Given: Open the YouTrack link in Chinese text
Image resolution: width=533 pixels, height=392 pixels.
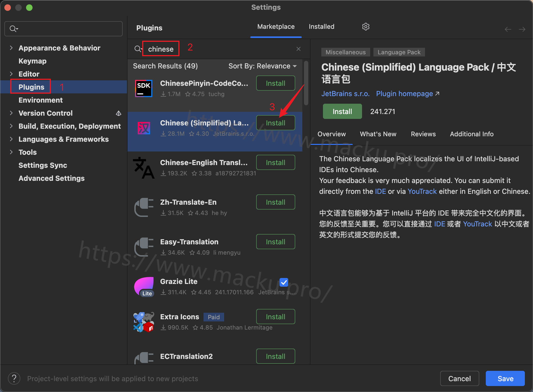Looking at the screenshot, I should tap(477, 224).
